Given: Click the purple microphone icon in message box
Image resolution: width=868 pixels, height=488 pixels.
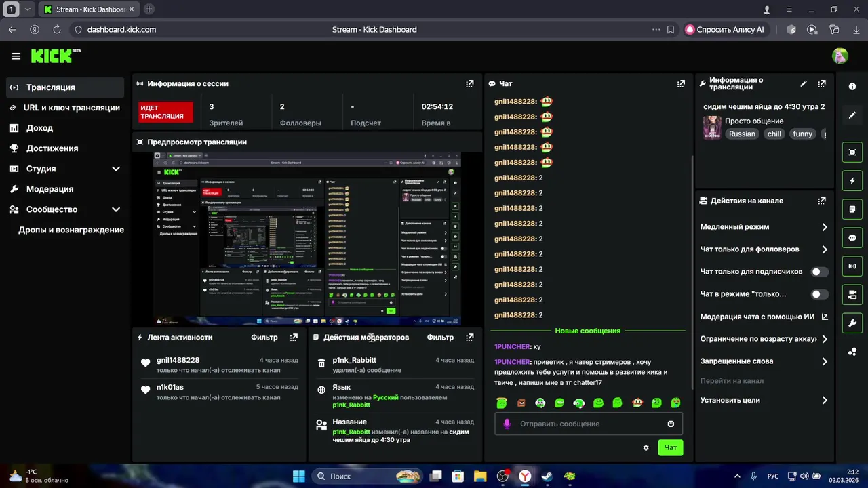Looking at the screenshot, I should [506, 424].
